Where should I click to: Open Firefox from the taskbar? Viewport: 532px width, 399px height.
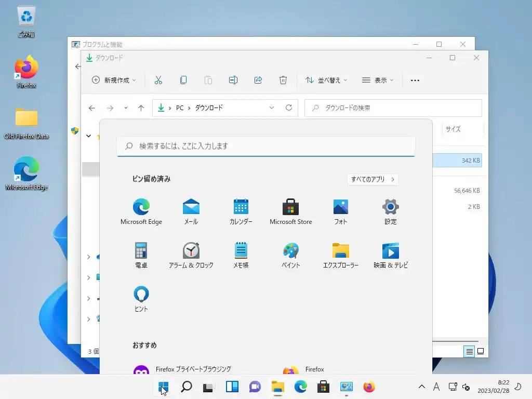369,387
